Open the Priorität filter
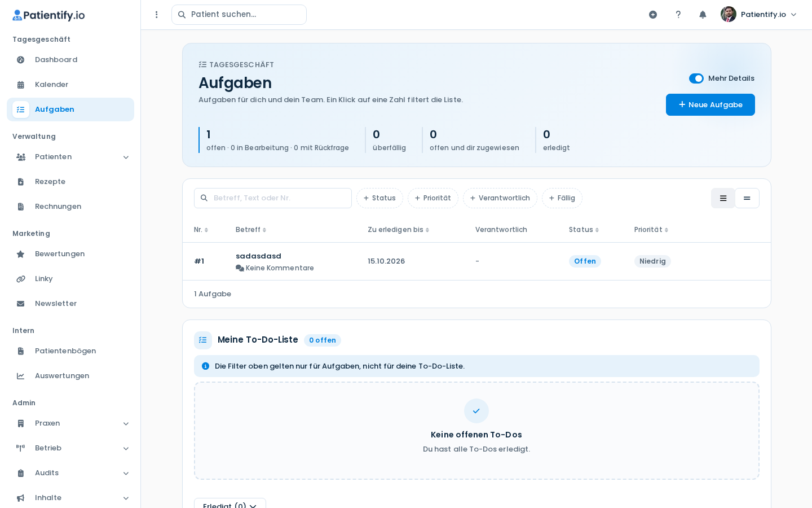The height and width of the screenshot is (508, 812). (x=433, y=198)
